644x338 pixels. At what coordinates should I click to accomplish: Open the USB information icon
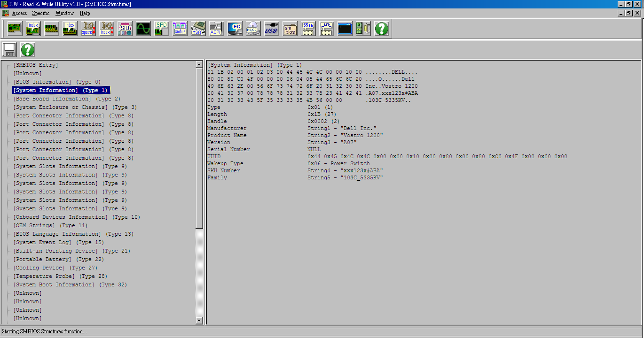[x=272, y=29]
